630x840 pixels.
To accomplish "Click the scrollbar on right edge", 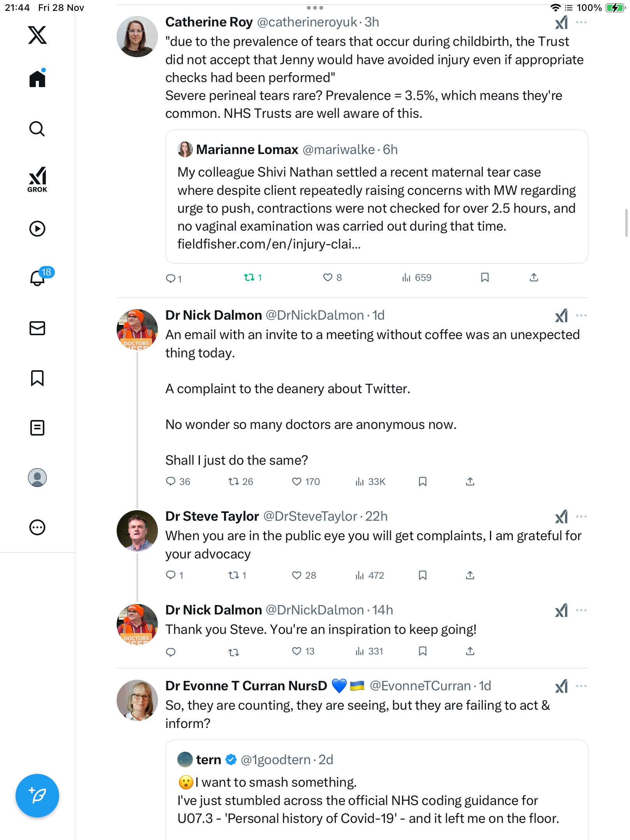I will pos(626,222).
